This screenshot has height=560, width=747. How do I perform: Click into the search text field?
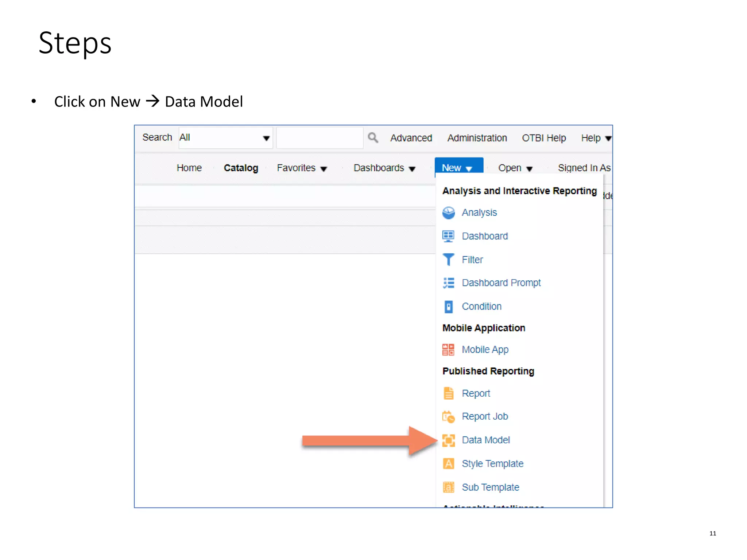[x=320, y=138]
